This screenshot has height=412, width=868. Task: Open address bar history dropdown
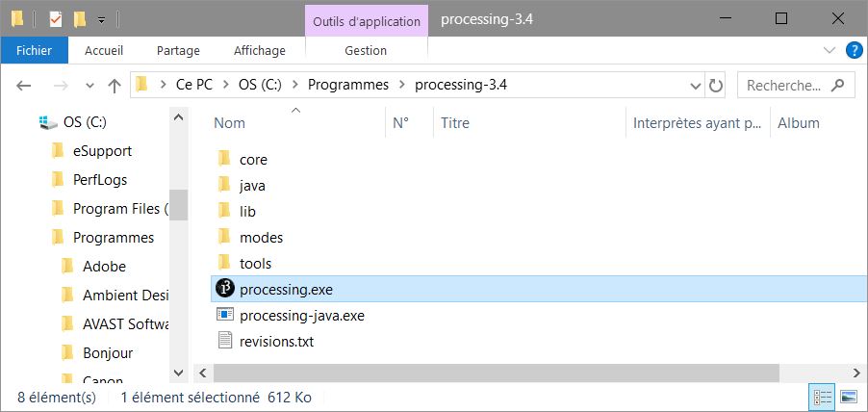pyautogui.click(x=694, y=86)
